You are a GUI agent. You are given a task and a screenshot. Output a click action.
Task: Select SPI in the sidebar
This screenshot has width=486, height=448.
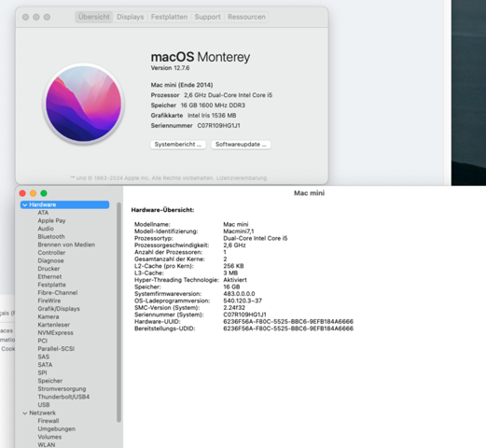tap(42, 373)
